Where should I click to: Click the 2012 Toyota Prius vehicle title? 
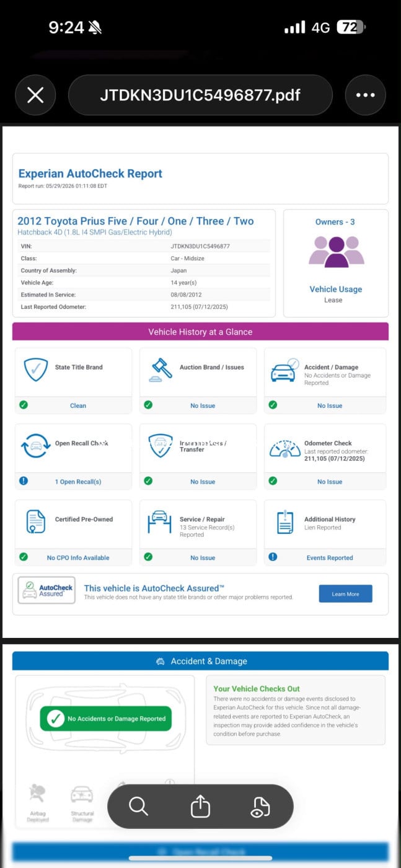point(135,221)
